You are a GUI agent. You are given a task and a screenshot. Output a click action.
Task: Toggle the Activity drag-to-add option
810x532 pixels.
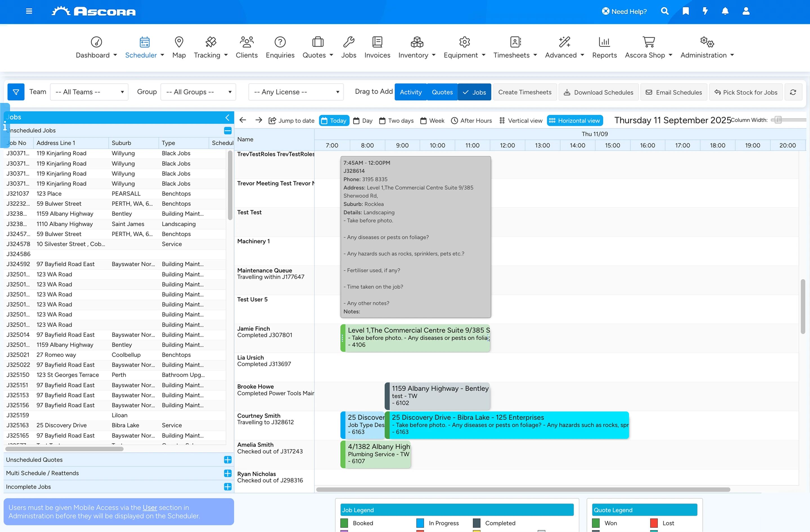click(x=410, y=92)
